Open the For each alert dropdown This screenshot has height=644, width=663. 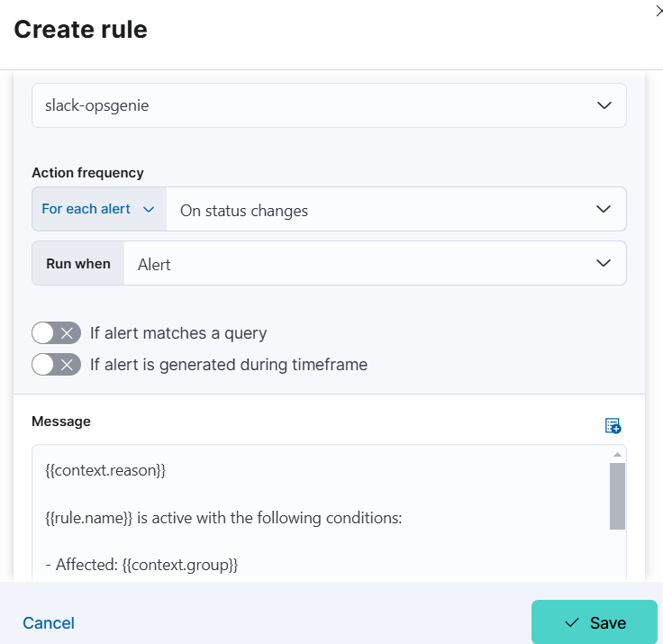click(x=99, y=209)
